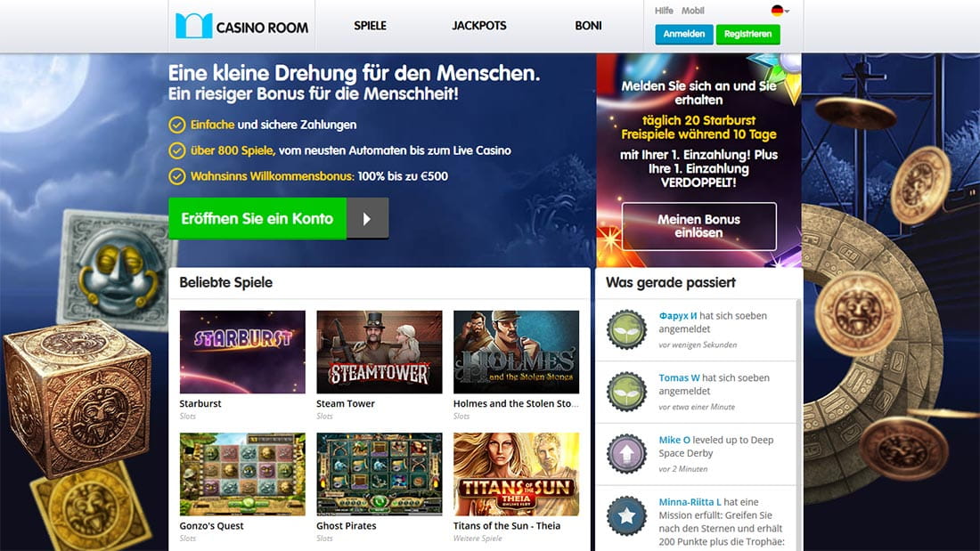Screen dimensions: 980x551
Task: Open the SPIELE menu
Action: point(370,26)
